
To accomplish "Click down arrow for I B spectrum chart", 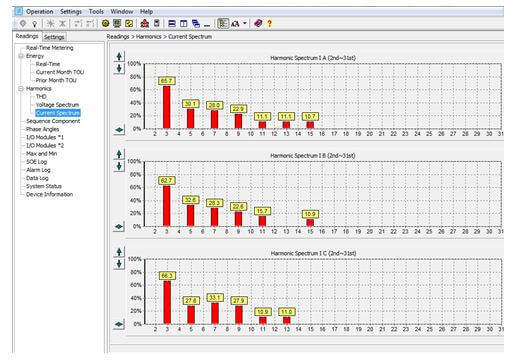I will [119, 166].
